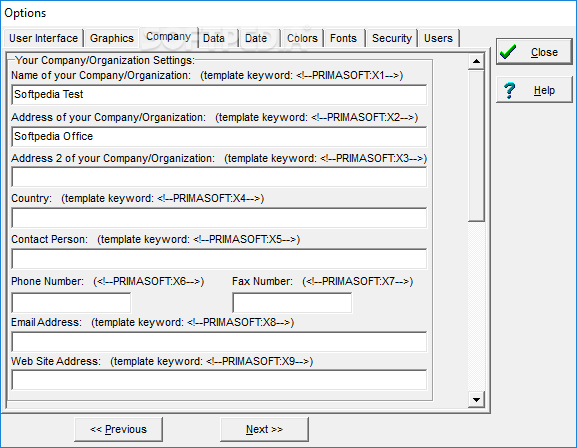Image resolution: width=577 pixels, height=448 pixels.
Task: Focus the Contact Person input field
Action: click(x=219, y=259)
